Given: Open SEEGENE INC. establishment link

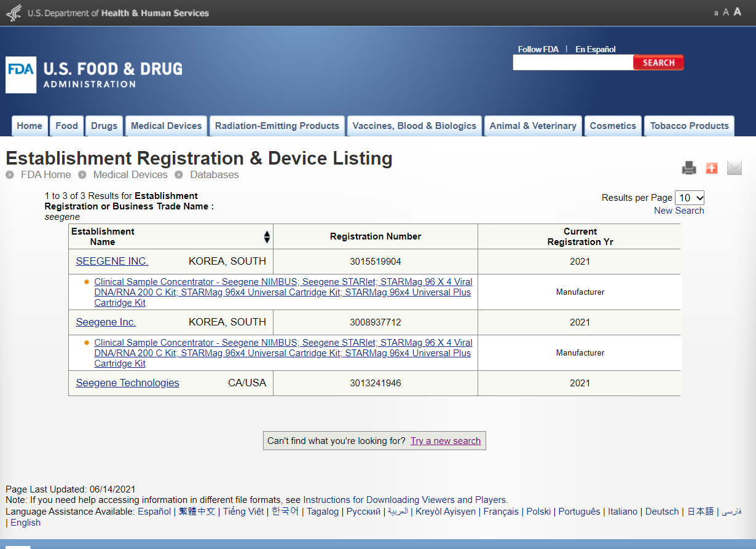Looking at the screenshot, I should (112, 261).
